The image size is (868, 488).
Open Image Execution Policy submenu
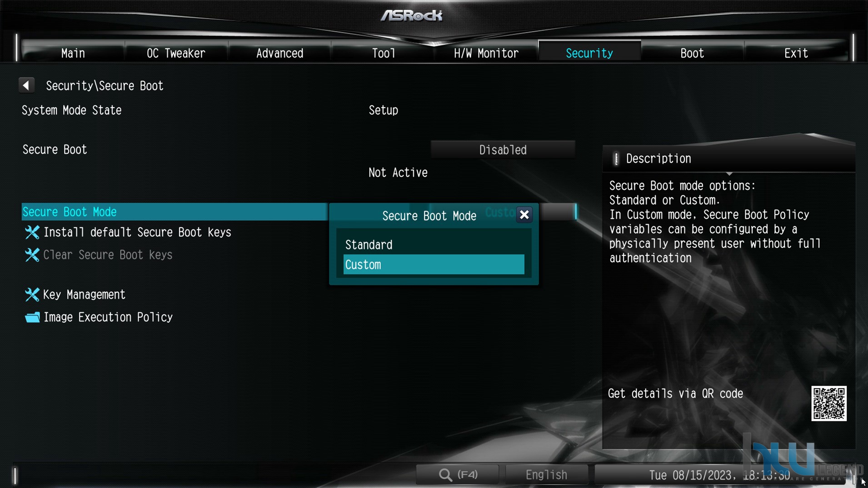(x=108, y=317)
